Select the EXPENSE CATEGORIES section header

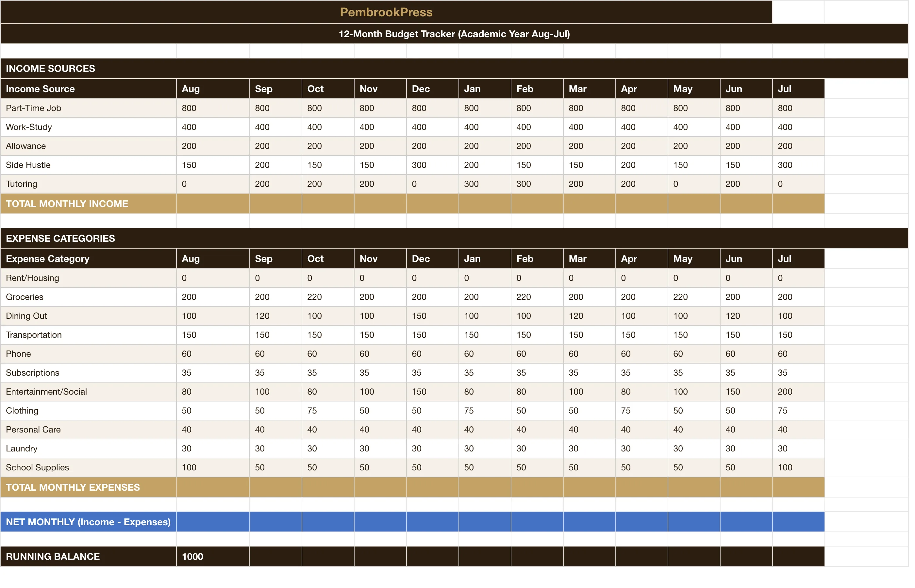tap(454, 238)
